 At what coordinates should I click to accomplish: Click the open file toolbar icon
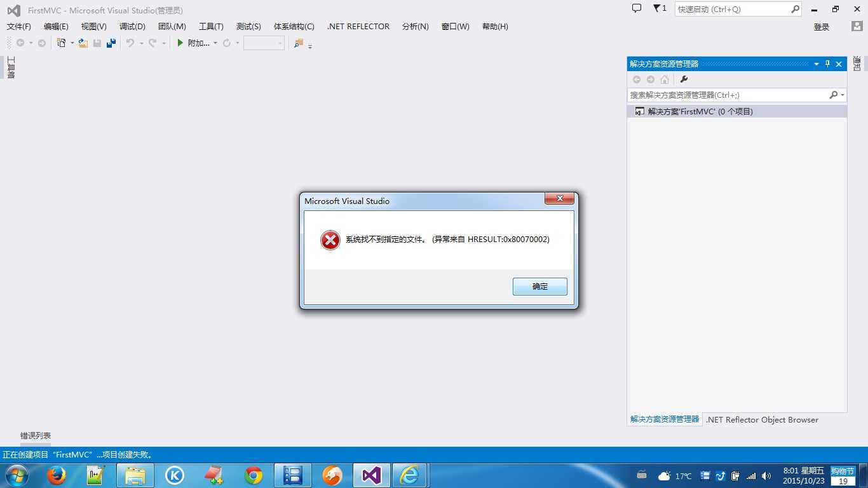pos(83,43)
